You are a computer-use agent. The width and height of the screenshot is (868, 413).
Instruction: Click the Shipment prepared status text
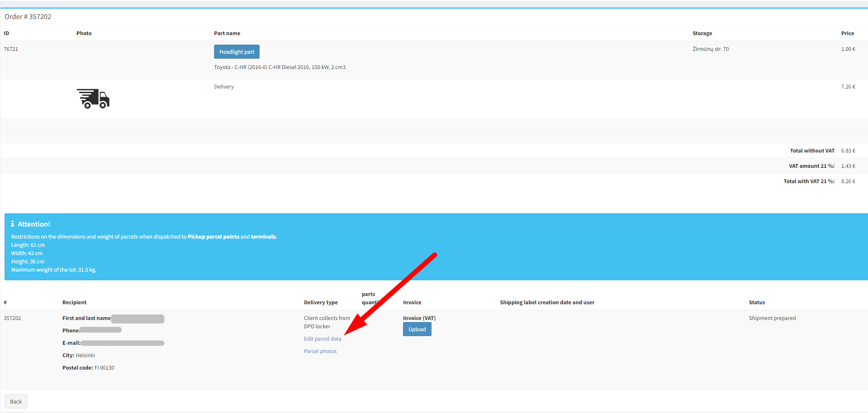[x=772, y=318]
